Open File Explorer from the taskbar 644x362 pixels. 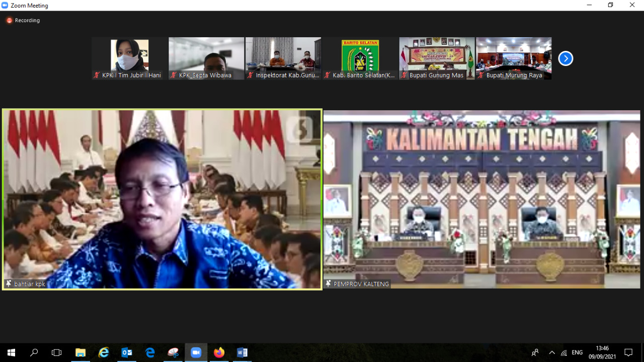point(80,352)
